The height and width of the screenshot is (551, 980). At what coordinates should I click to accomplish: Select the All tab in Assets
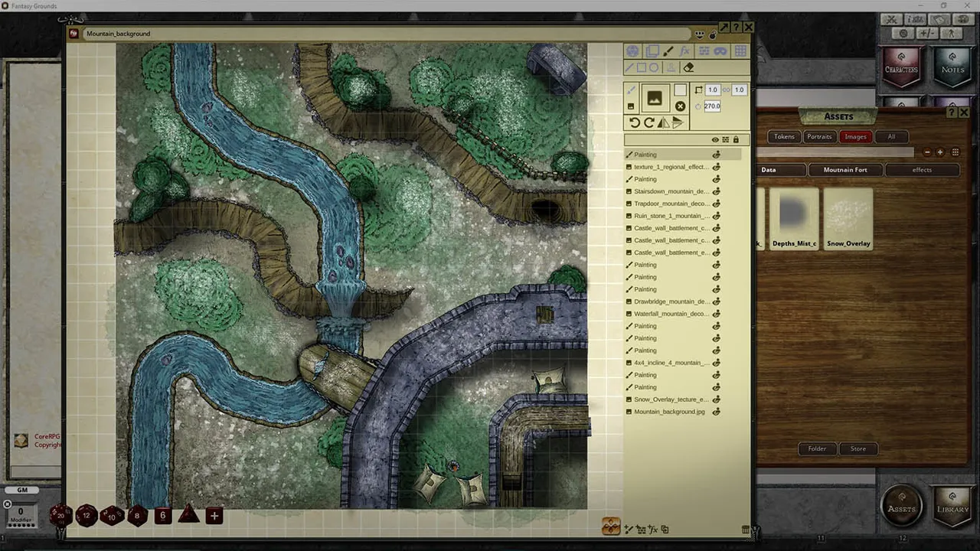coord(891,137)
